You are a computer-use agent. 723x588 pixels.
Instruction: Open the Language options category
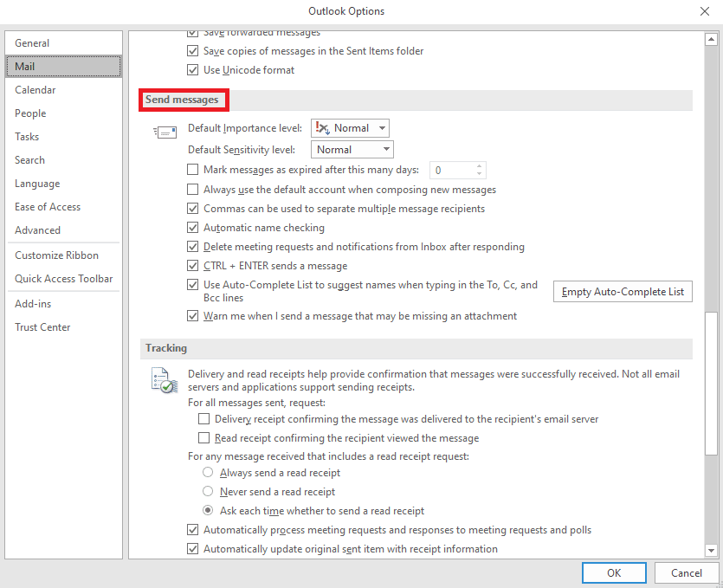click(63, 184)
